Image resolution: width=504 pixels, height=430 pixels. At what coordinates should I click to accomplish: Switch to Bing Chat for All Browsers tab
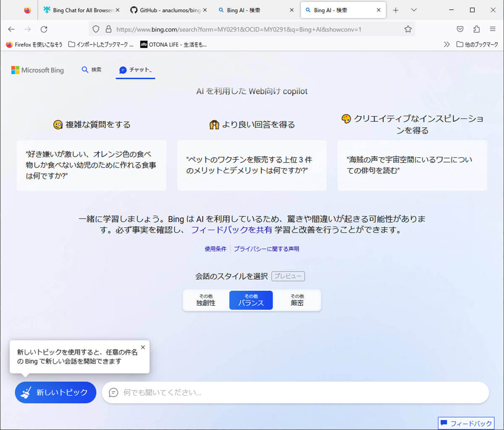tap(81, 10)
